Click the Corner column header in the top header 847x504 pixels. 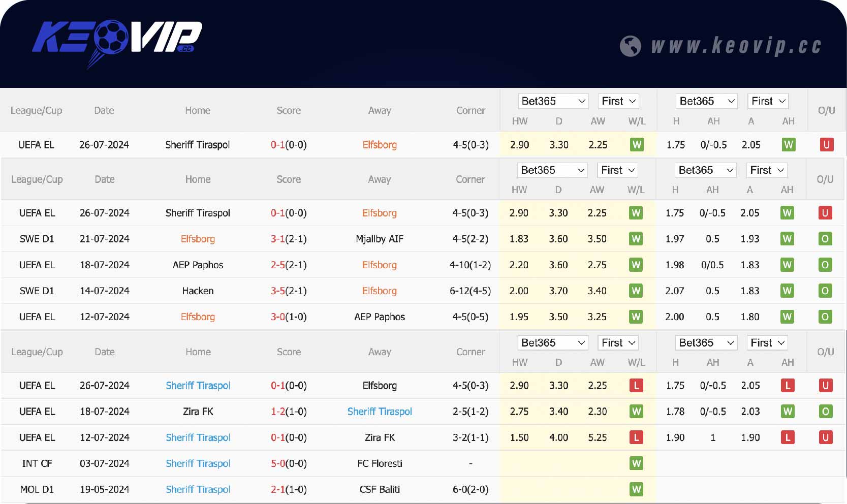[470, 110]
